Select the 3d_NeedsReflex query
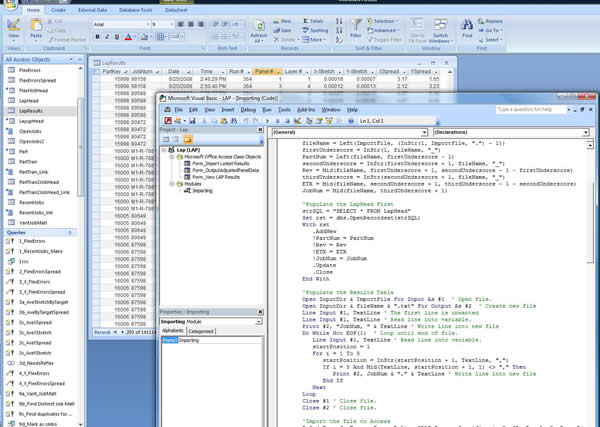The height and width of the screenshot is (427, 600). coord(36,363)
